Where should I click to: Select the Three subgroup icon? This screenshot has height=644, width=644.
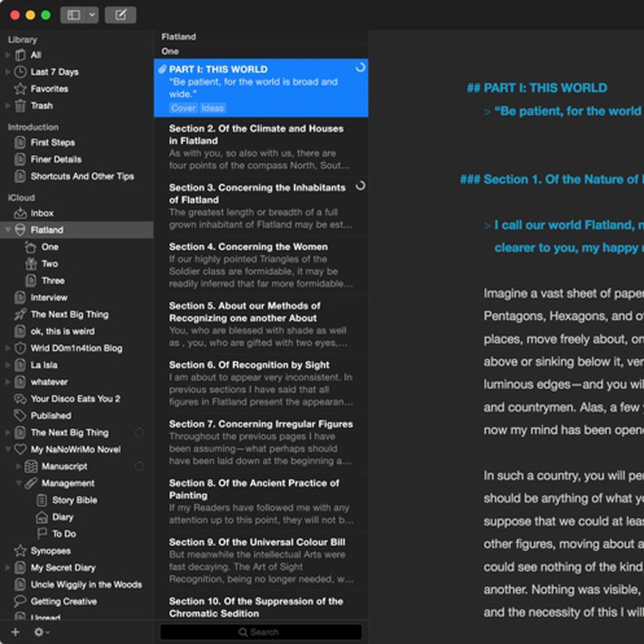click(x=31, y=281)
